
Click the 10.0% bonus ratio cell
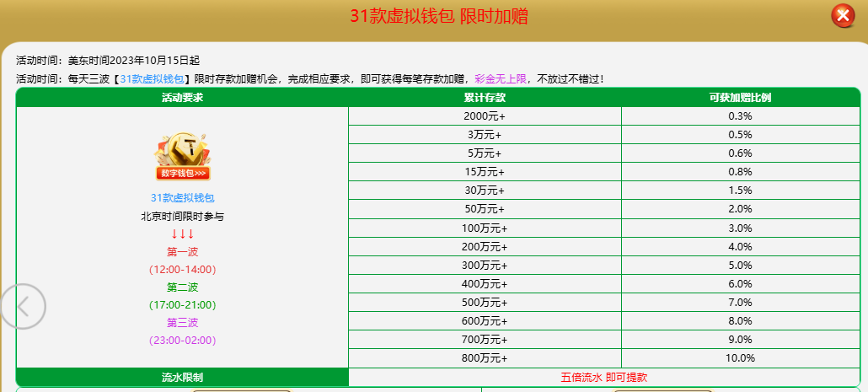pos(740,358)
